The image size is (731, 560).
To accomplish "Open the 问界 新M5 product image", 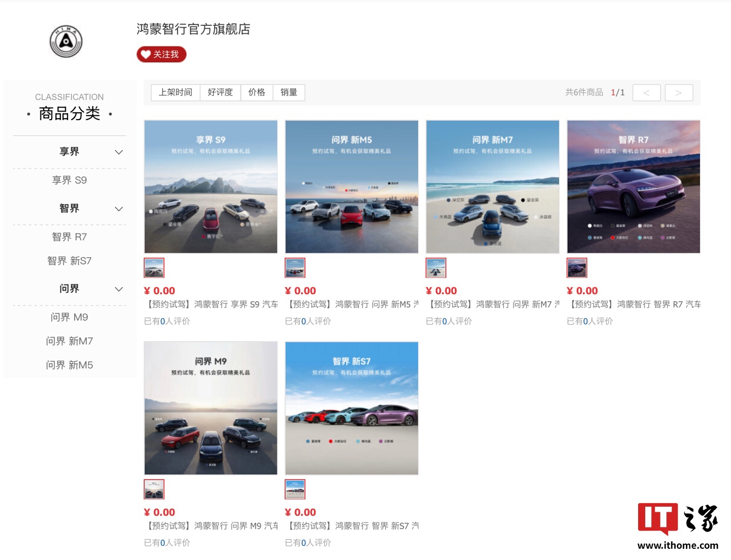I will (352, 187).
